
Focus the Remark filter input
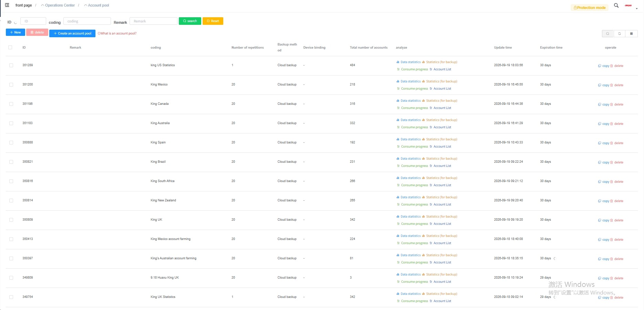click(x=153, y=21)
